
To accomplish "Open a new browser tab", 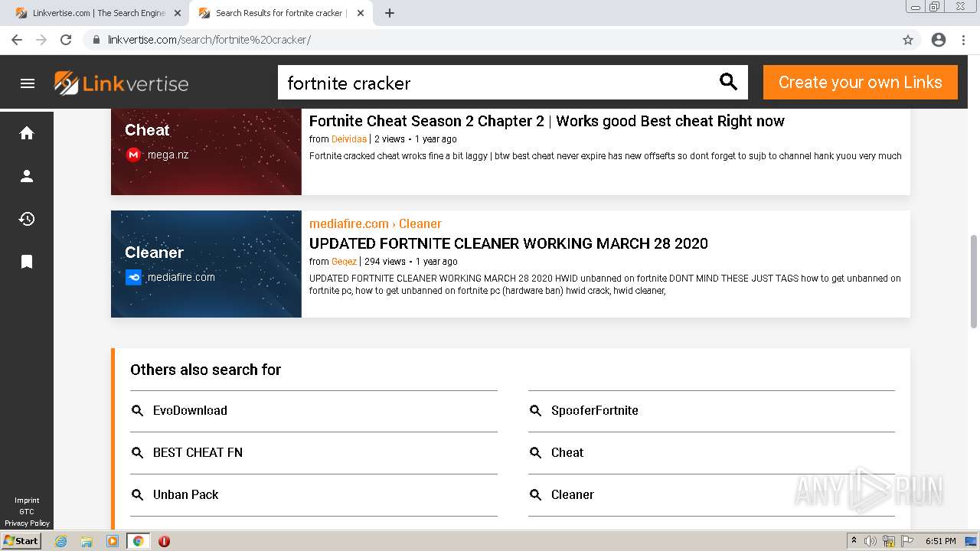I will [390, 13].
